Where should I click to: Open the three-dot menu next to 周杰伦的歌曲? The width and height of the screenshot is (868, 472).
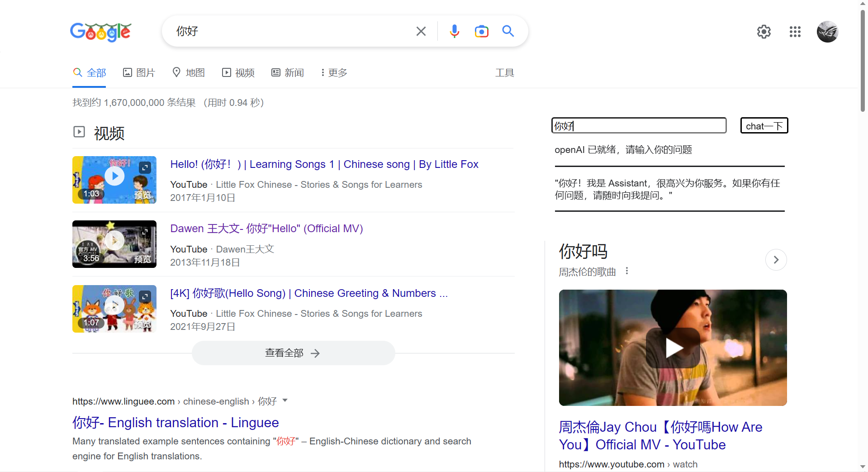627,271
